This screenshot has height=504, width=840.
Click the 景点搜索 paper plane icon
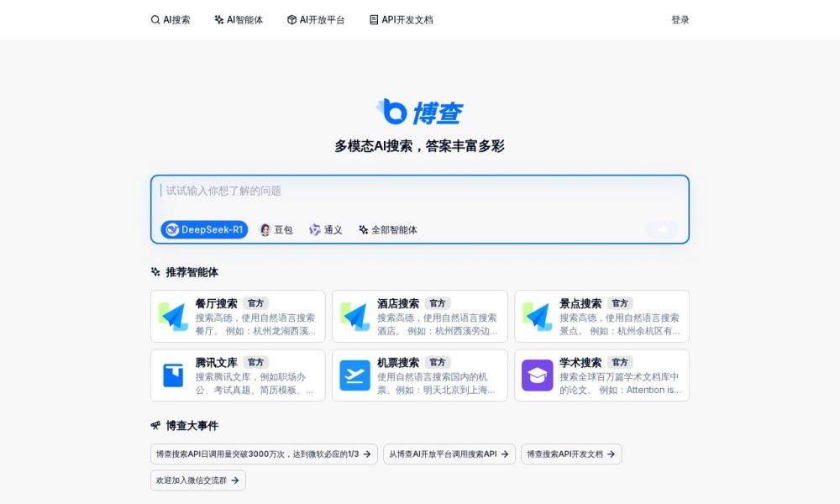point(538,317)
